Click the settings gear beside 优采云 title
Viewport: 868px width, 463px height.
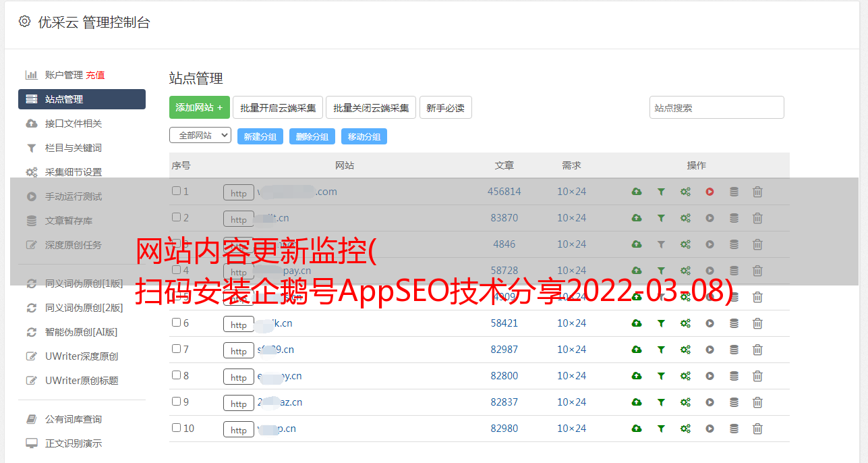(x=25, y=22)
